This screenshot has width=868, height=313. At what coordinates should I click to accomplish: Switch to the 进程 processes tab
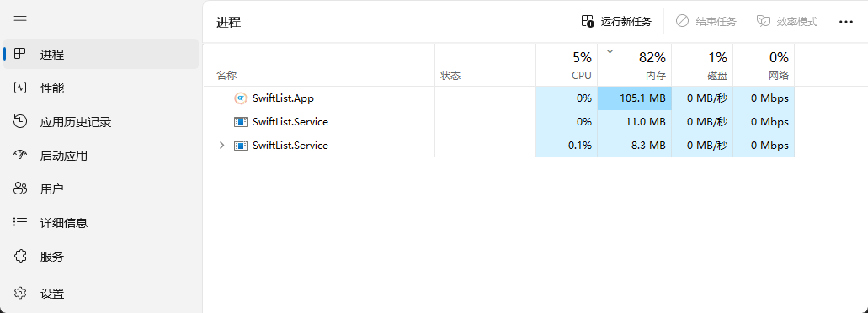(x=101, y=54)
